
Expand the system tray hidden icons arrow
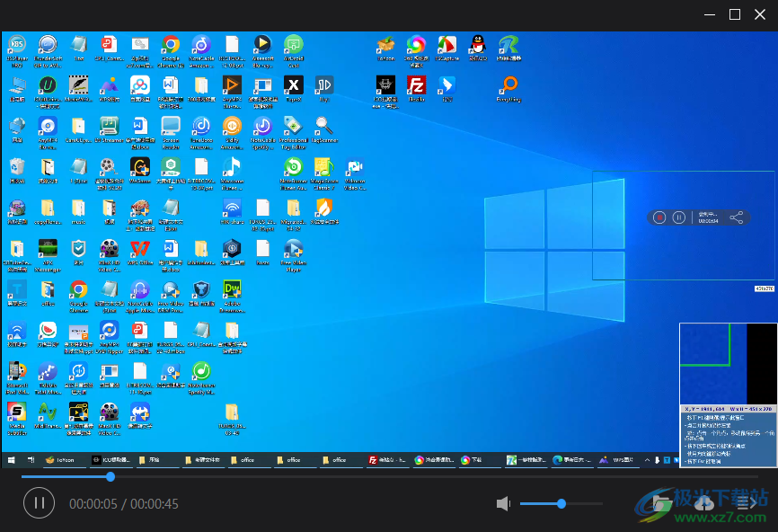point(647,460)
